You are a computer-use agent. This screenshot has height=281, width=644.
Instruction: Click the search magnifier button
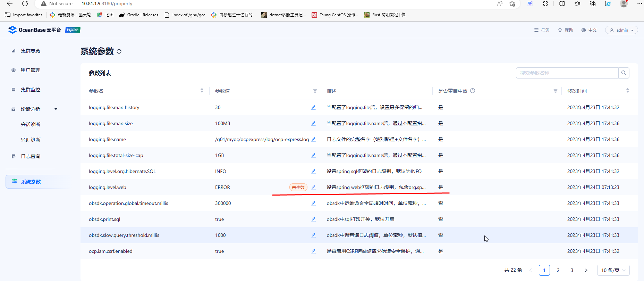point(624,73)
